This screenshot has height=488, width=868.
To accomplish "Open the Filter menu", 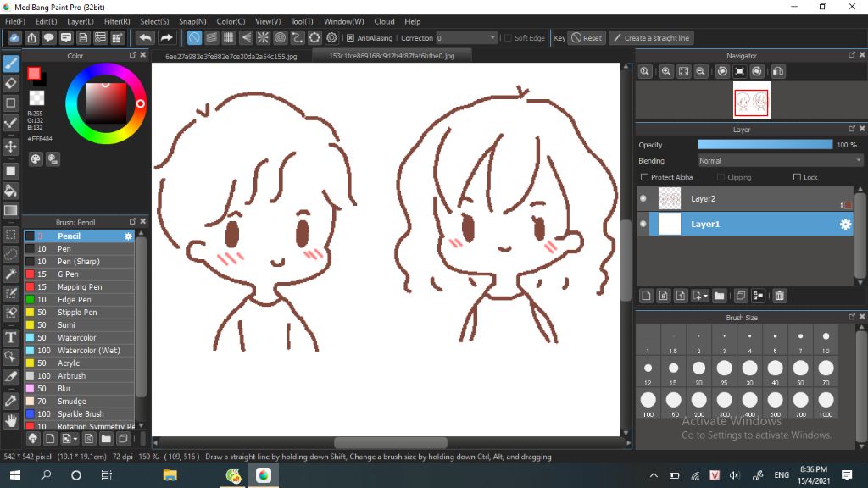I will pyautogui.click(x=117, y=21).
